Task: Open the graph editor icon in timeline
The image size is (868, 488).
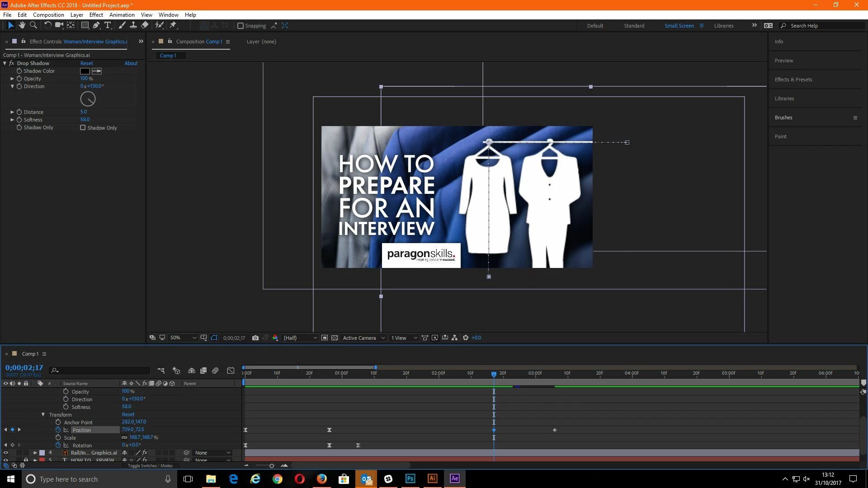Action: [231, 371]
